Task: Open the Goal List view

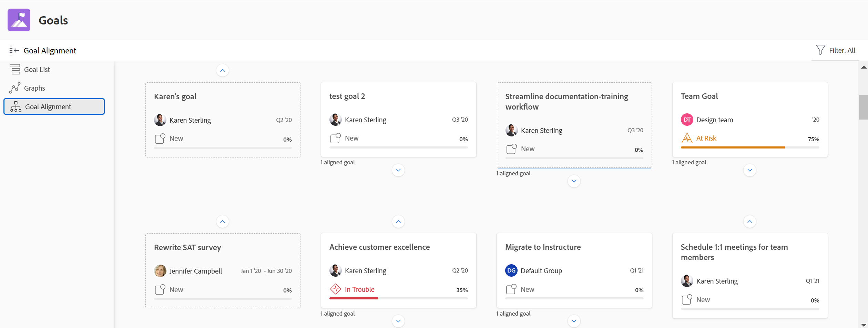Action: 37,70
